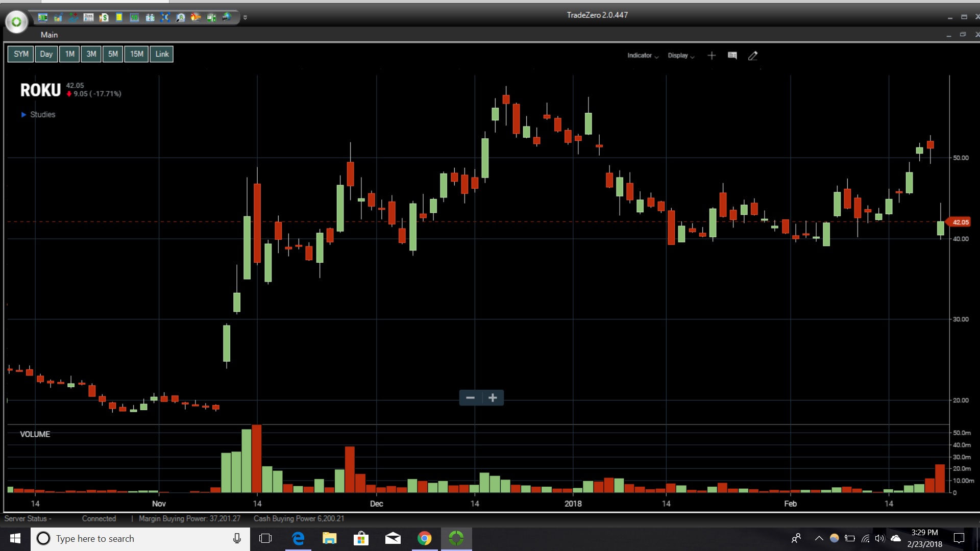Open Mail app from taskbar
This screenshot has height=551, width=980.
coord(393,539)
